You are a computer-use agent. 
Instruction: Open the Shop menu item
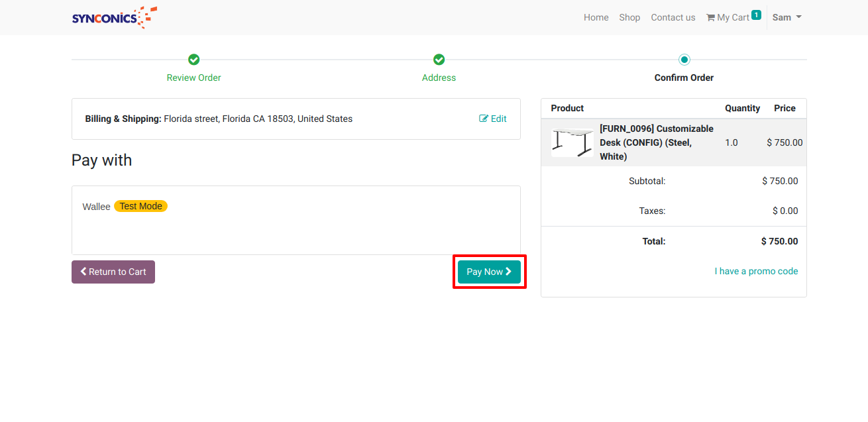pos(629,17)
